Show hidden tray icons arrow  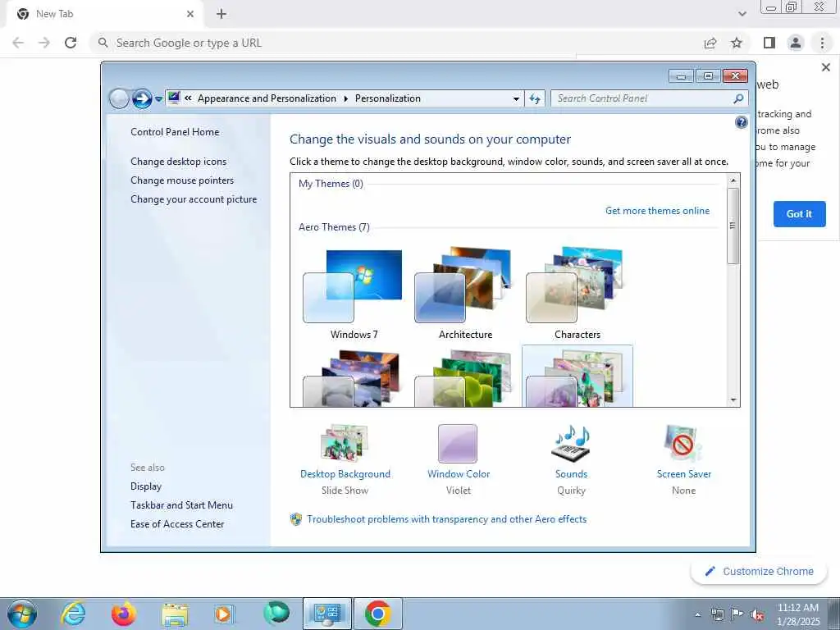click(x=697, y=615)
